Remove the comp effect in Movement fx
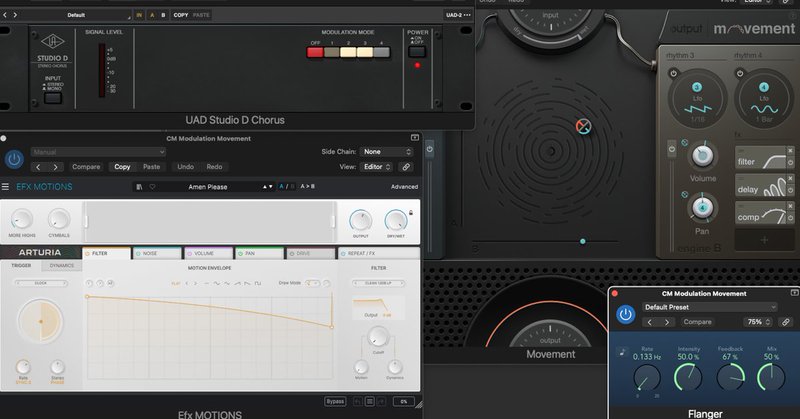800x419 pixels. pyautogui.click(x=790, y=206)
